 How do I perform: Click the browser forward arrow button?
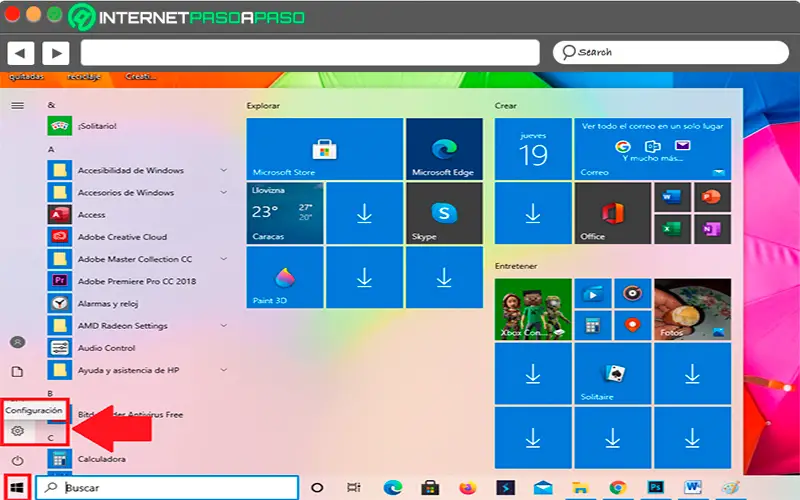(x=56, y=53)
